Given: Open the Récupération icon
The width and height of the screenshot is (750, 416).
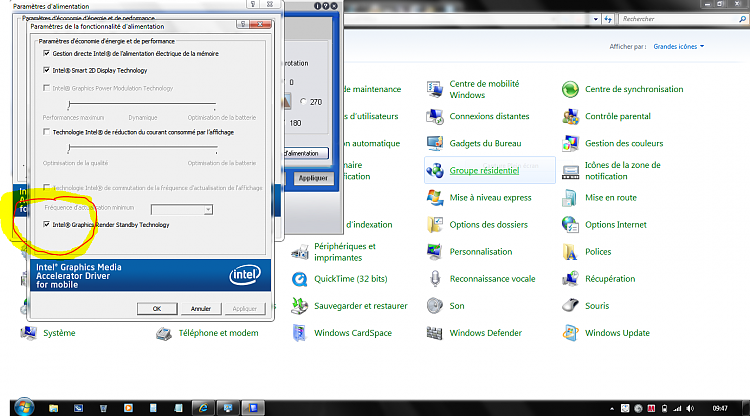Looking at the screenshot, I should pyautogui.click(x=570, y=279).
